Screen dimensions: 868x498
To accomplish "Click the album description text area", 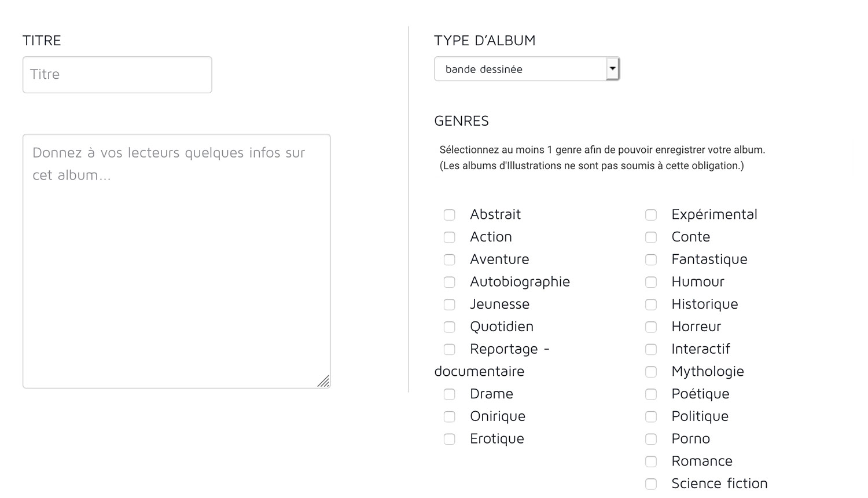I will click(x=176, y=261).
